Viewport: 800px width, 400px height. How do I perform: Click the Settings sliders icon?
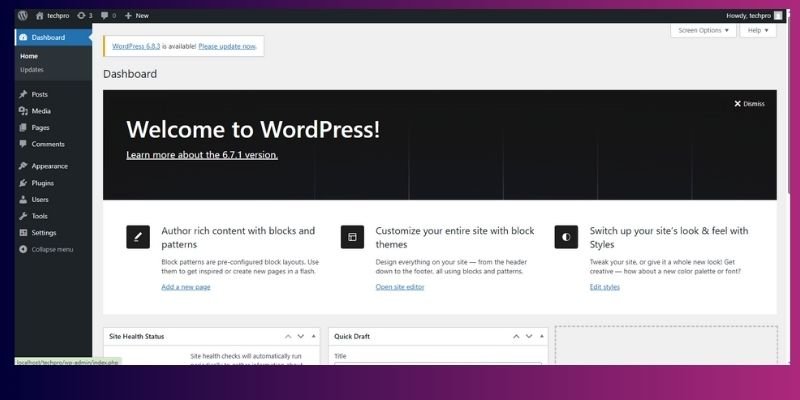click(x=23, y=233)
